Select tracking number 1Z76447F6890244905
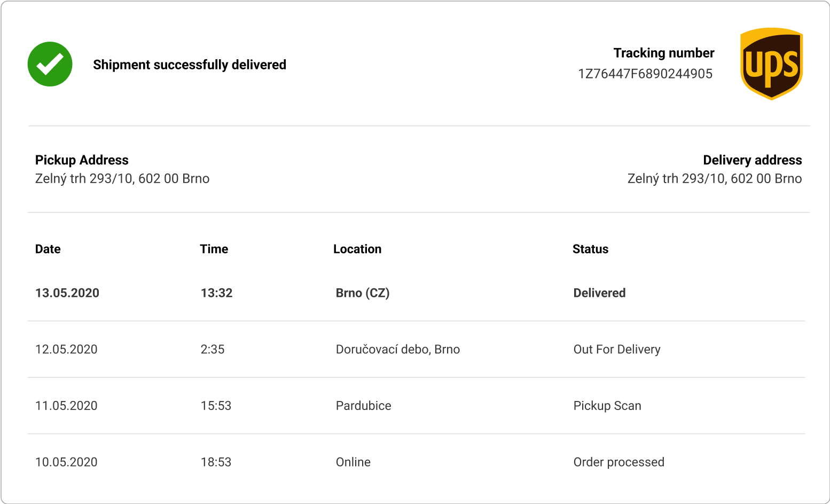 (x=645, y=74)
